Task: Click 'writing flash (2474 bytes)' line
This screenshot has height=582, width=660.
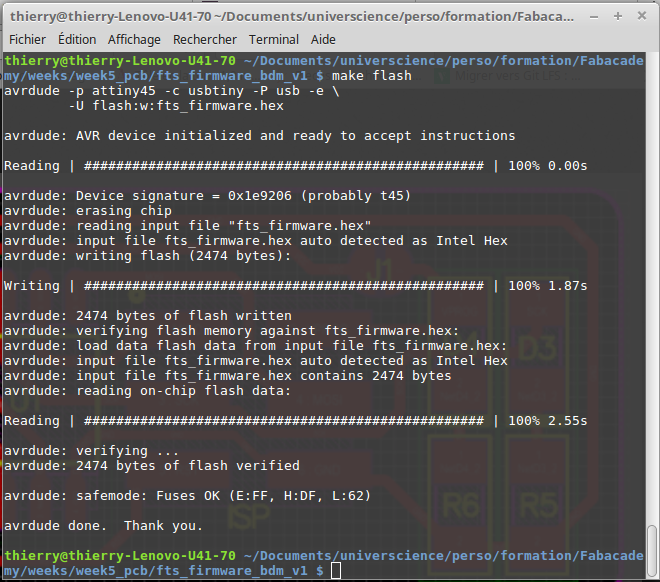Action: (x=147, y=256)
